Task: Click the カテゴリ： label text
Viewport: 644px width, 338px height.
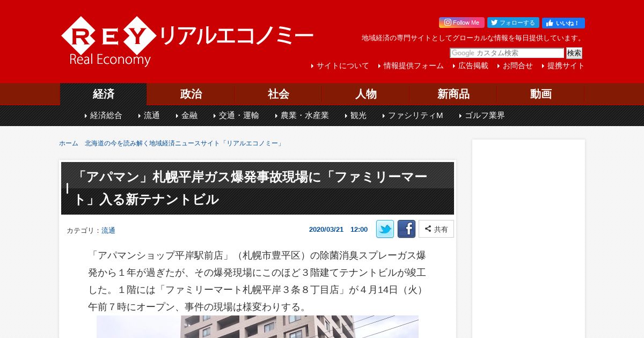Action: click(84, 230)
